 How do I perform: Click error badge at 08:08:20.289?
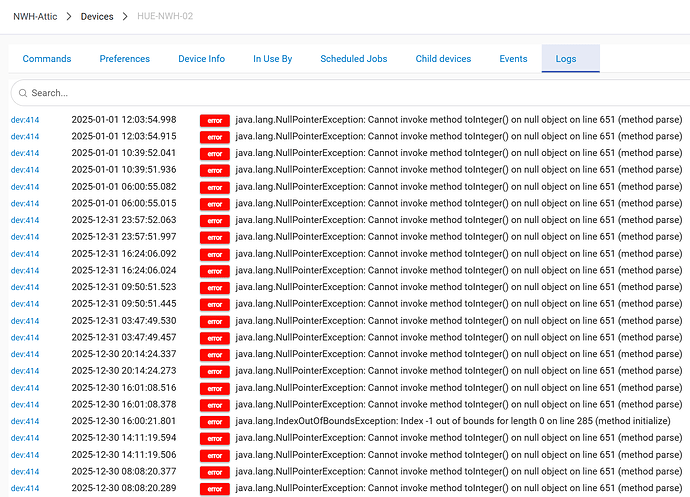click(215, 489)
